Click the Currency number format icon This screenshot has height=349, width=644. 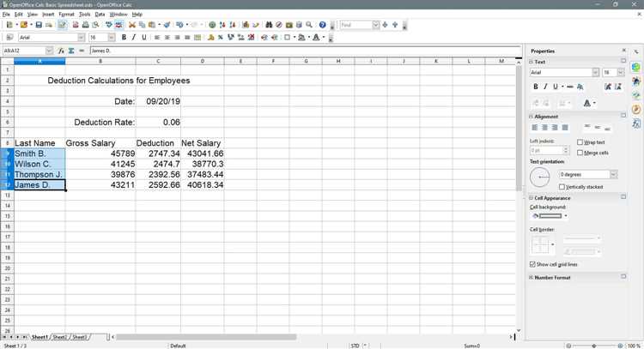click(x=210, y=38)
